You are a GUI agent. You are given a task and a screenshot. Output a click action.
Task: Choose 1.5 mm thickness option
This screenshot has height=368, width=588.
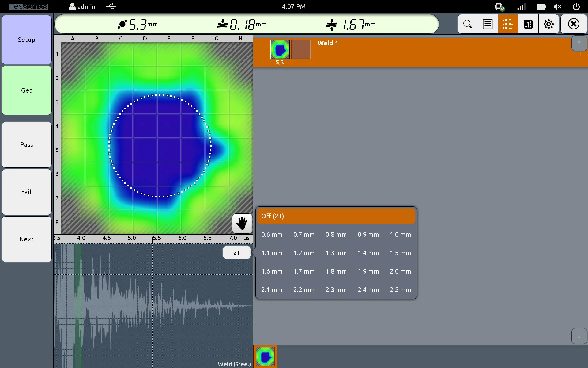tap(400, 253)
